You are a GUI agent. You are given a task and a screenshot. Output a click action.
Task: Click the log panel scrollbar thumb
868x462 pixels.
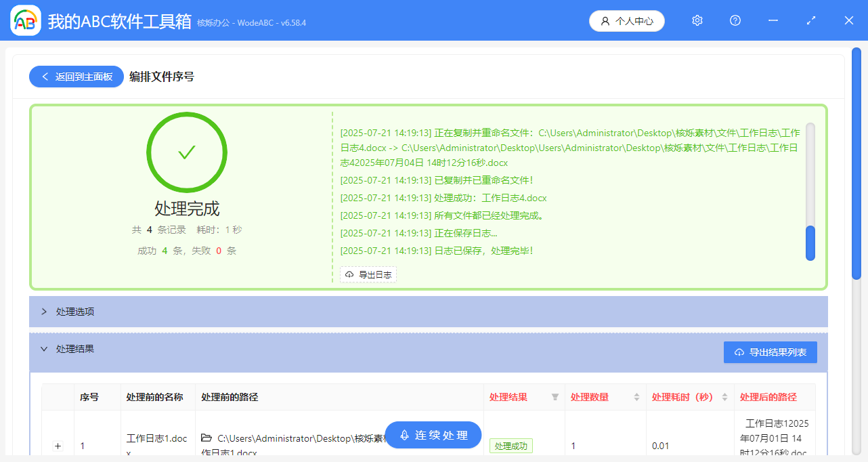pos(810,243)
